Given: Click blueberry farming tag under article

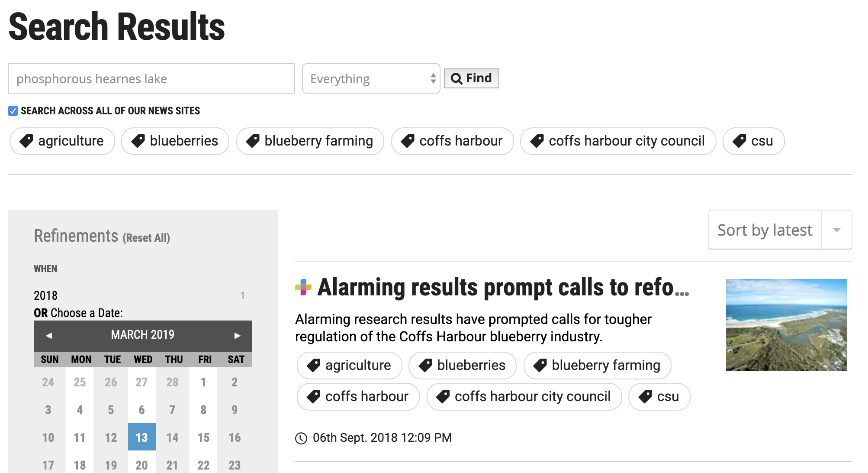Looking at the screenshot, I should click(597, 366).
